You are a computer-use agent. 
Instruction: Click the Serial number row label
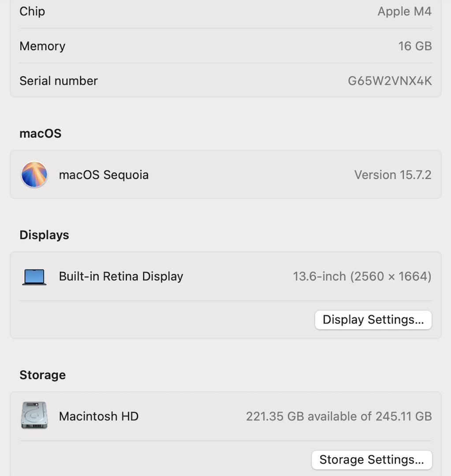(x=59, y=81)
